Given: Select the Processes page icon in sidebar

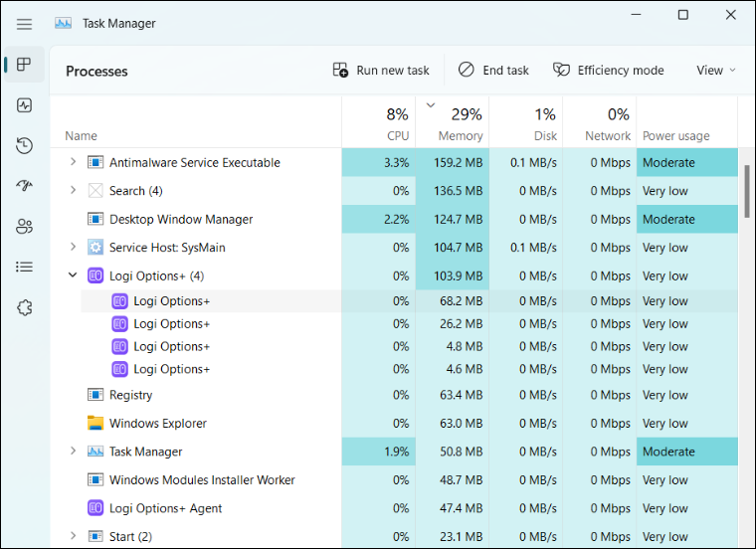Looking at the screenshot, I should click(x=24, y=66).
